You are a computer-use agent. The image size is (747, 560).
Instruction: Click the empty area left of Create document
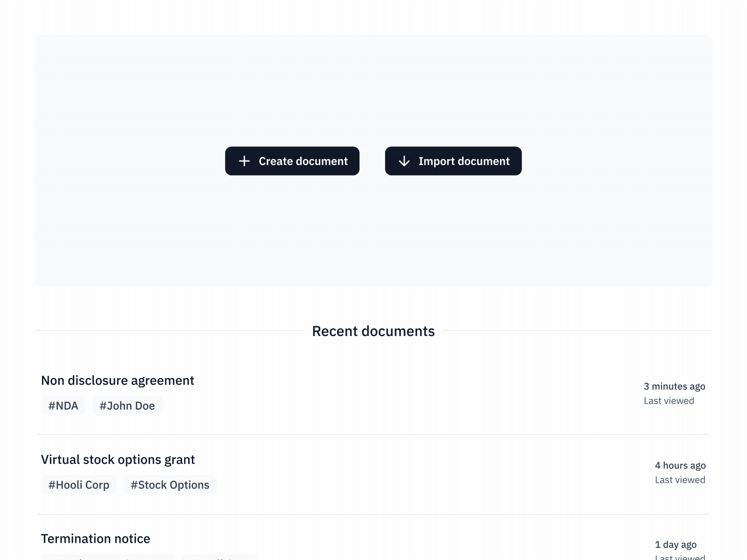pos(131,161)
